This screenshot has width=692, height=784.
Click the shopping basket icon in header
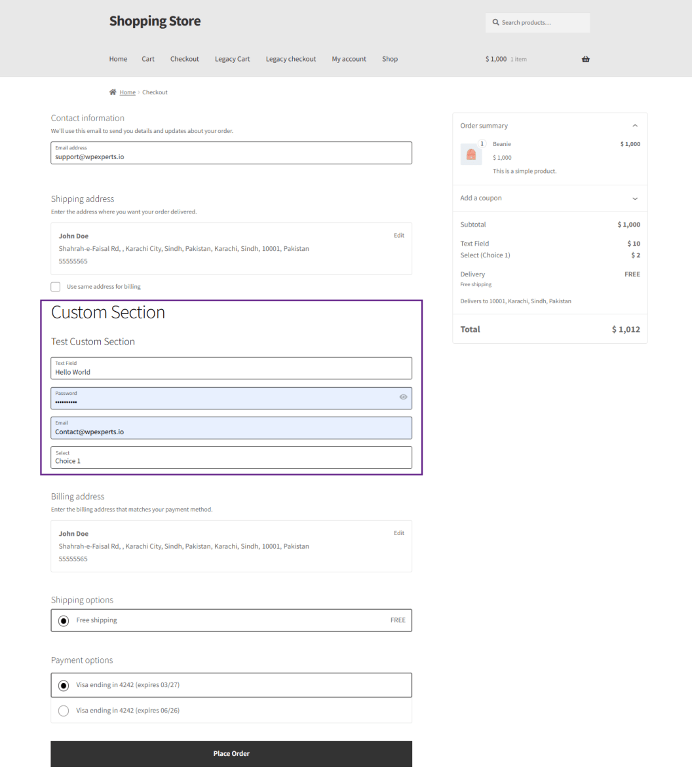585,59
